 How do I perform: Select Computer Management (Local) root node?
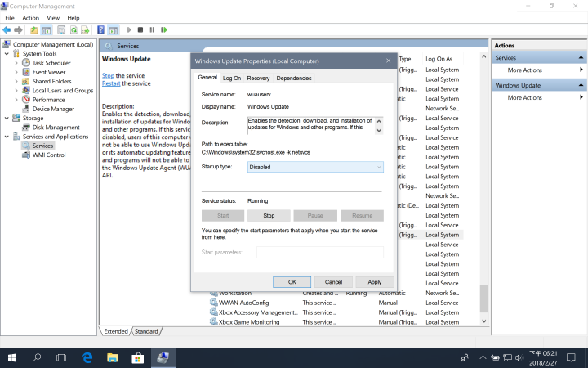coord(53,44)
